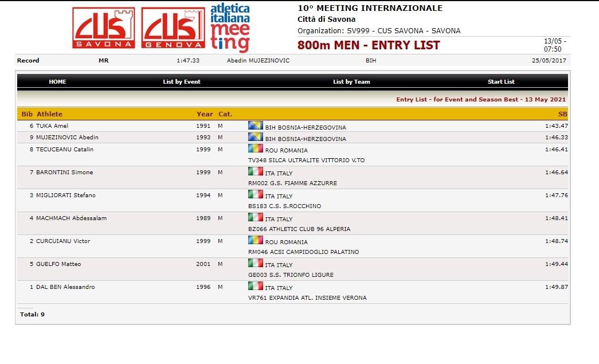Click the Romania flag beside Tecuceanu Catalin
Viewport: 599px width, 364px height.
255,148
